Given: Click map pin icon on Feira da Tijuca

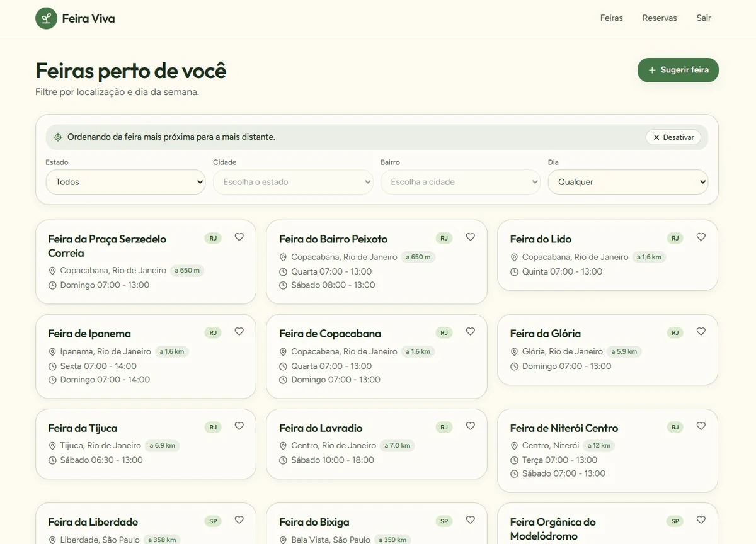Looking at the screenshot, I should tap(52, 446).
